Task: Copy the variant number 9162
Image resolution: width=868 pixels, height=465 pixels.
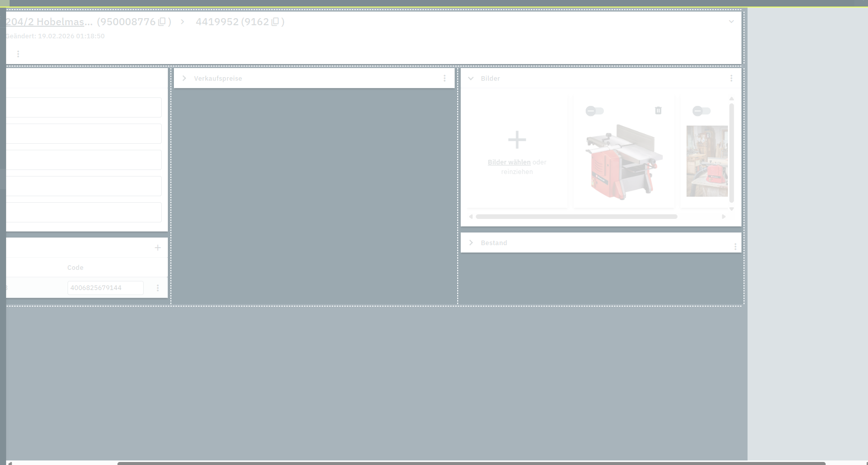Action: [275, 22]
